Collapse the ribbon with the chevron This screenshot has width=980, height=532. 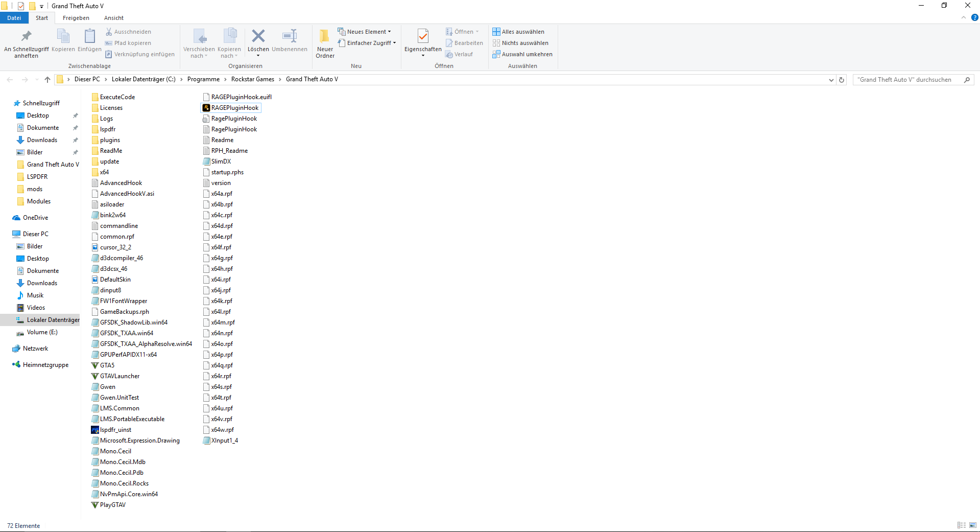(964, 17)
